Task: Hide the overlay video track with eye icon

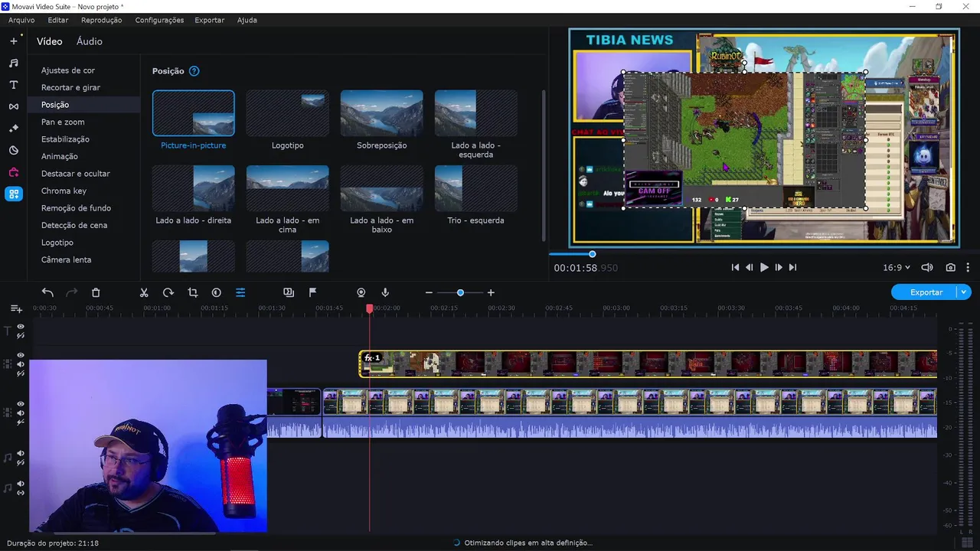Action: [x=21, y=355]
